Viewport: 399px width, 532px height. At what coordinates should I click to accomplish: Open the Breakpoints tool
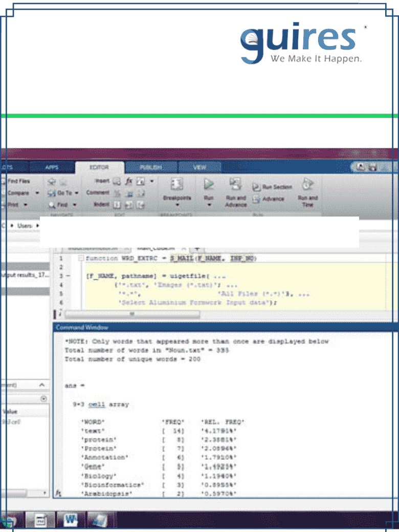(177, 184)
